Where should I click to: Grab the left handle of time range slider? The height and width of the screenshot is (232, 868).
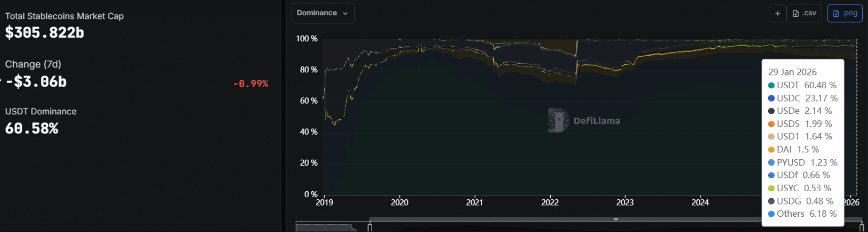370,227
